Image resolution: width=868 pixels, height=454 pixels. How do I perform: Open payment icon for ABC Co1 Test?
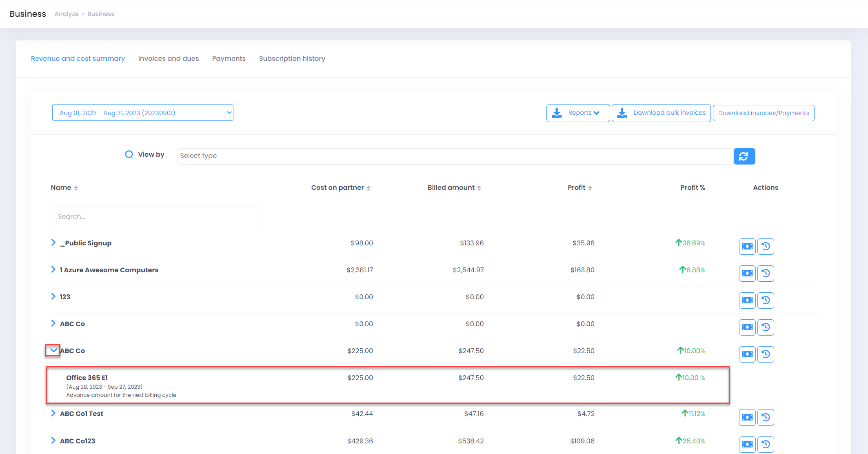click(x=747, y=417)
